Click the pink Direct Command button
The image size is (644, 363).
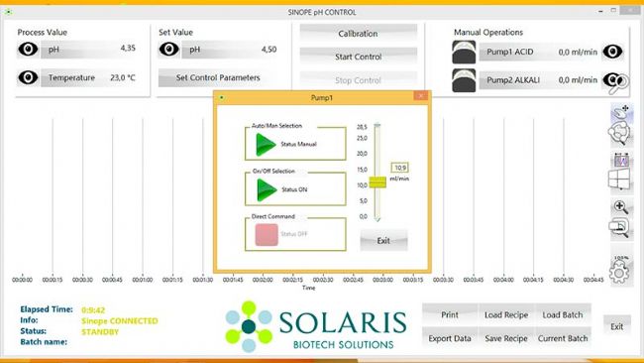pyautogui.click(x=267, y=234)
